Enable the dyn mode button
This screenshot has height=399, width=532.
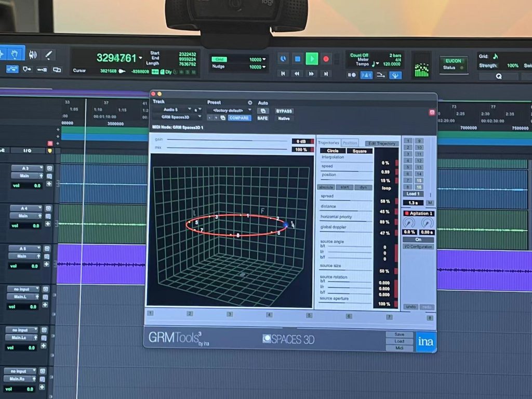tap(363, 187)
